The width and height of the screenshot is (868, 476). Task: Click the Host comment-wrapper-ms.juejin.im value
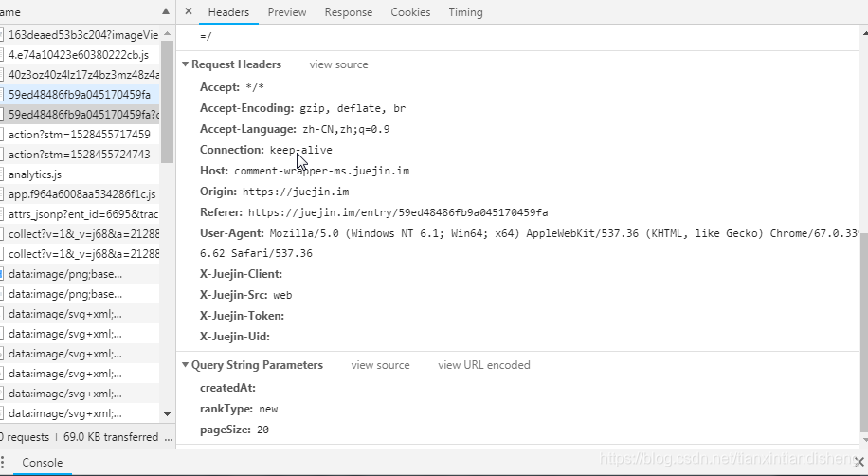click(x=321, y=172)
